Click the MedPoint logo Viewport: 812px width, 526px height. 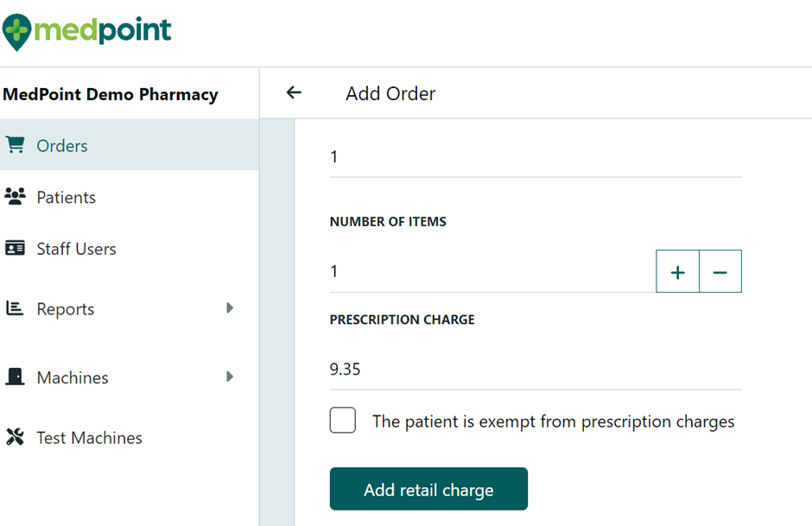coord(87,31)
